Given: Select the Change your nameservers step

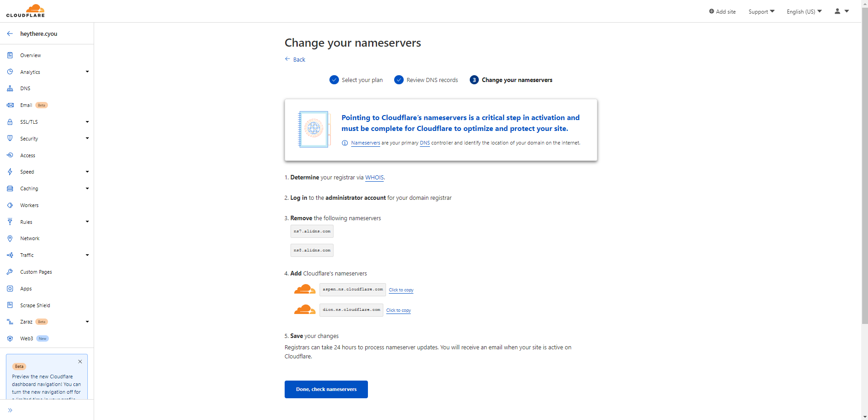Looking at the screenshot, I should coord(511,80).
